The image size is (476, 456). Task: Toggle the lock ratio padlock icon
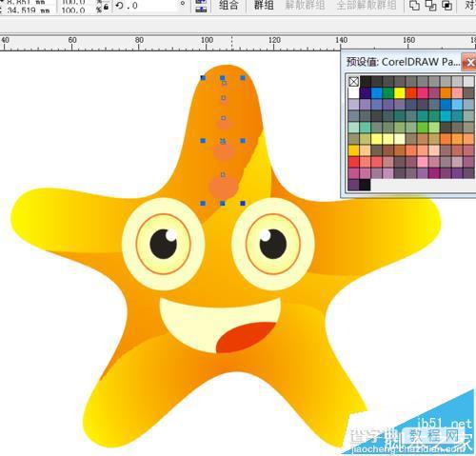click(107, 7)
